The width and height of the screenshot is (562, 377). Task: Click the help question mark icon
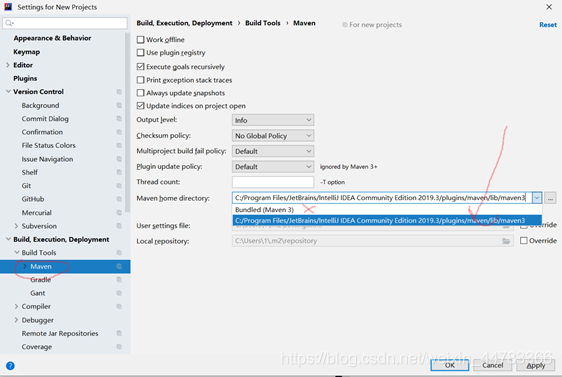tap(10, 366)
